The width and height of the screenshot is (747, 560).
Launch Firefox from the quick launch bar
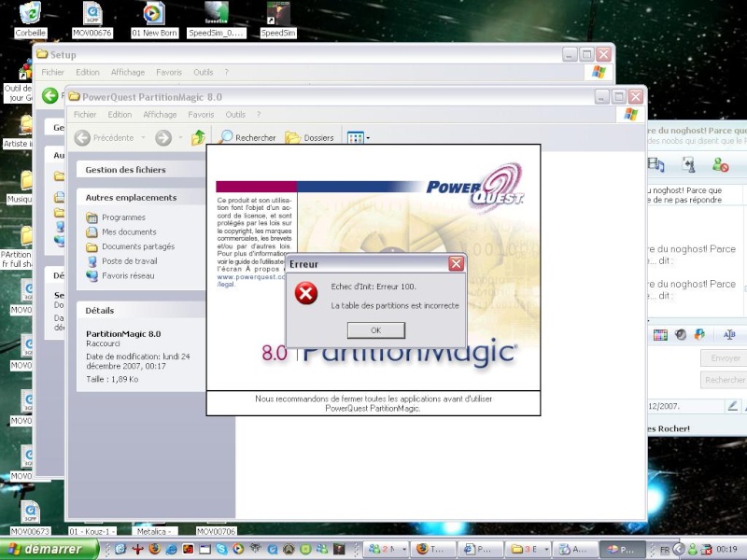click(154, 549)
